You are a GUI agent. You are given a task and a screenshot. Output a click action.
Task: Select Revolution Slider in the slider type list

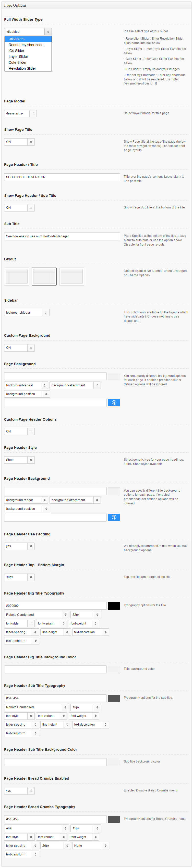point(22,68)
